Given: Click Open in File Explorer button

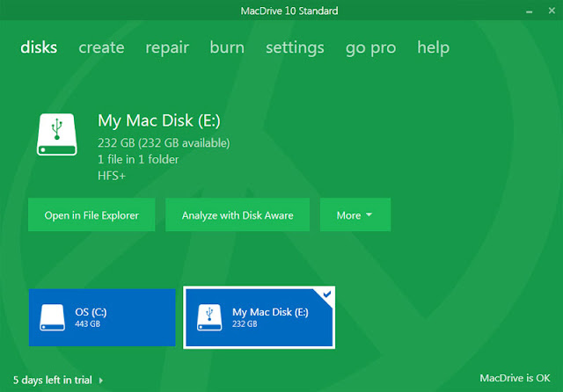Looking at the screenshot, I should (x=91, y=214).
